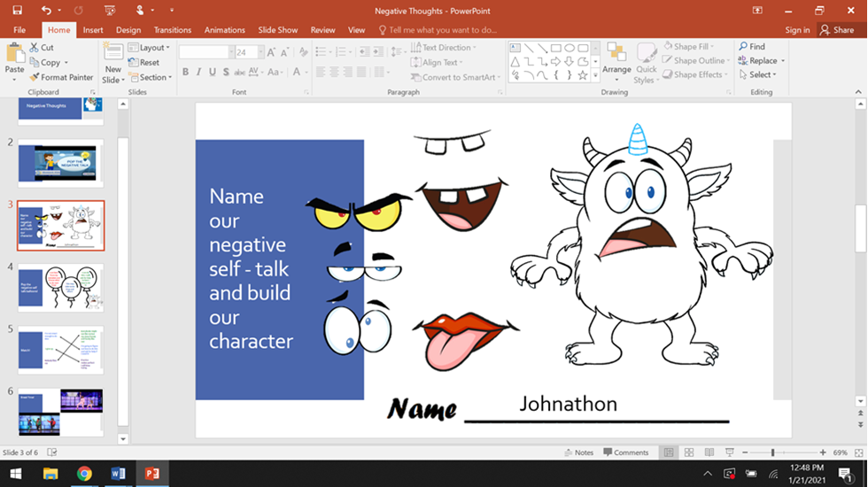The height and width of the screenshot is (487, 868).
Task: Toggle the Notes pane
Action: [578, 452]
